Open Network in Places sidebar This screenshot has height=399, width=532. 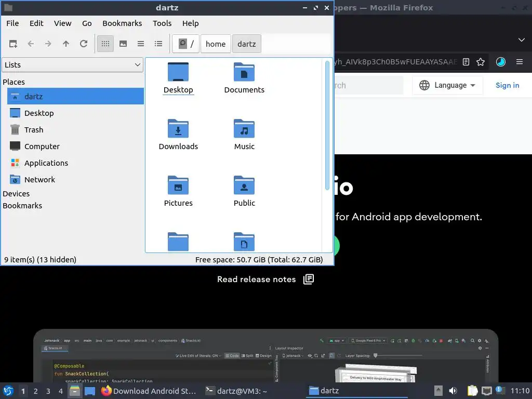click(x=75, y=179)
